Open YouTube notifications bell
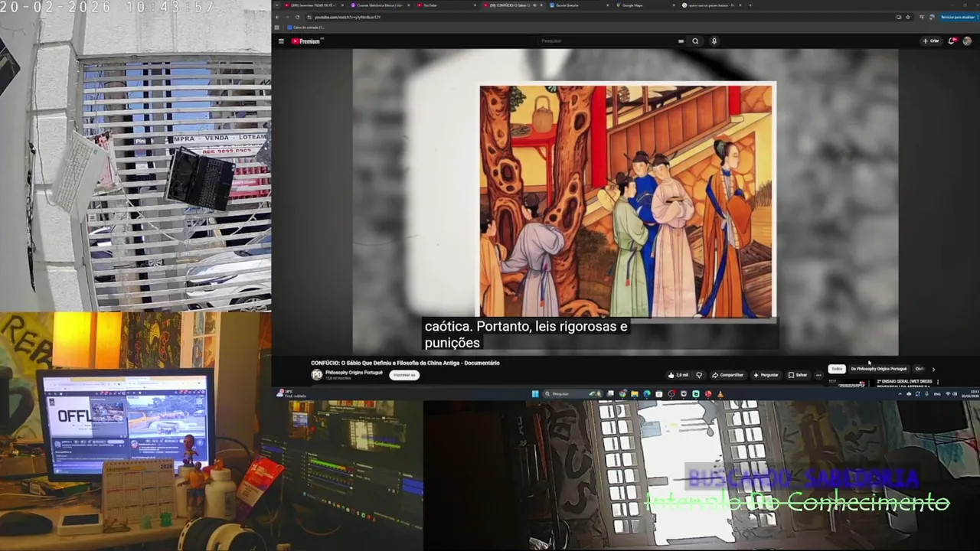This screenshot has width=980, height=551. tap(952, 41)
